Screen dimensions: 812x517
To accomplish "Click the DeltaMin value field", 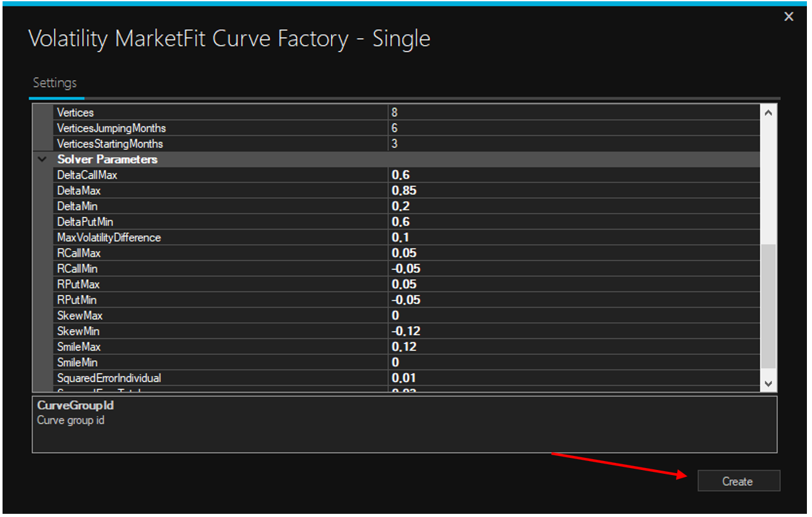I will (x=572, y=207).
